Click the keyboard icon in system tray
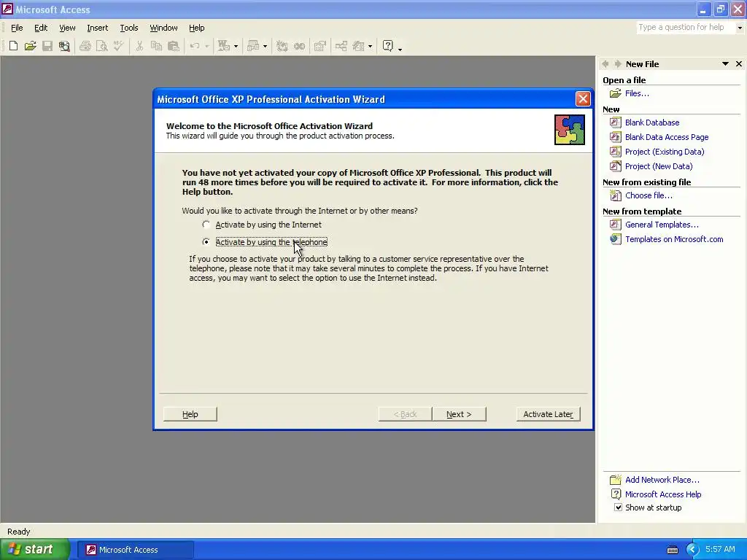 click(x=672, y=550)
